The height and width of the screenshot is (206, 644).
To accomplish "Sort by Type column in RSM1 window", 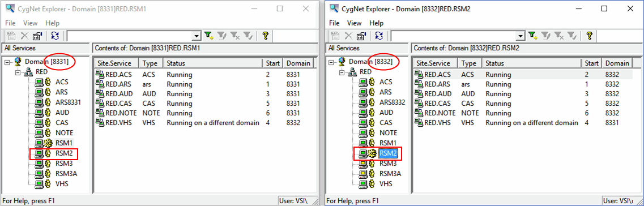I will point(151,63).
